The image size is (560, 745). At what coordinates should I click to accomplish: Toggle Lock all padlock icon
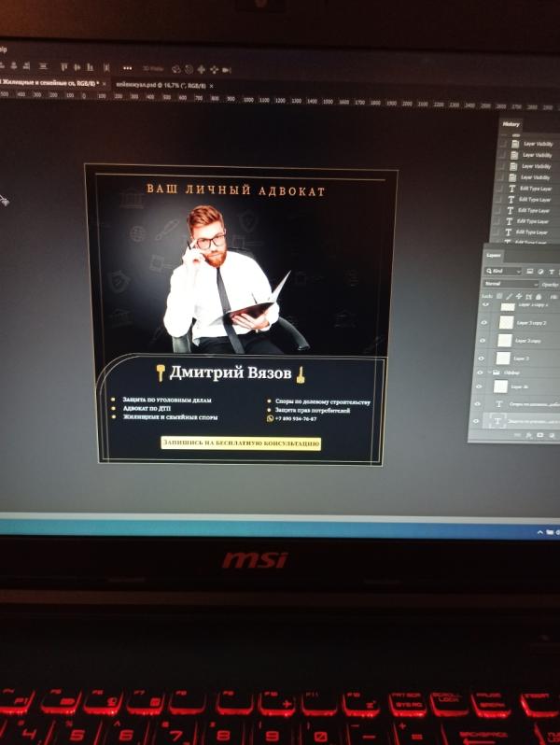pos(539,297)
